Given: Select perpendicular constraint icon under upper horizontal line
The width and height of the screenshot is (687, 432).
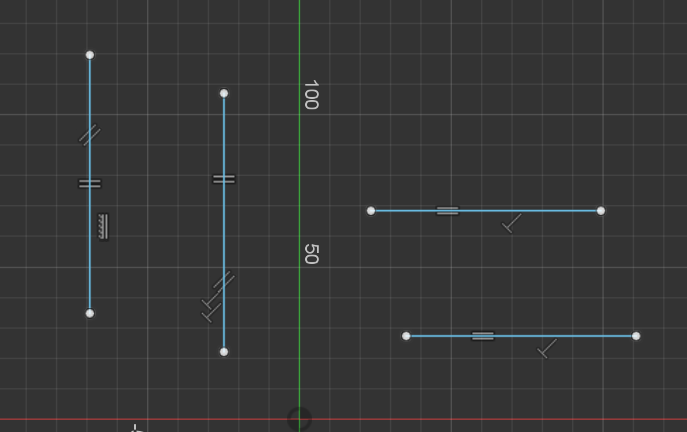Looking at the screenshot, I should tap(512, 224).
